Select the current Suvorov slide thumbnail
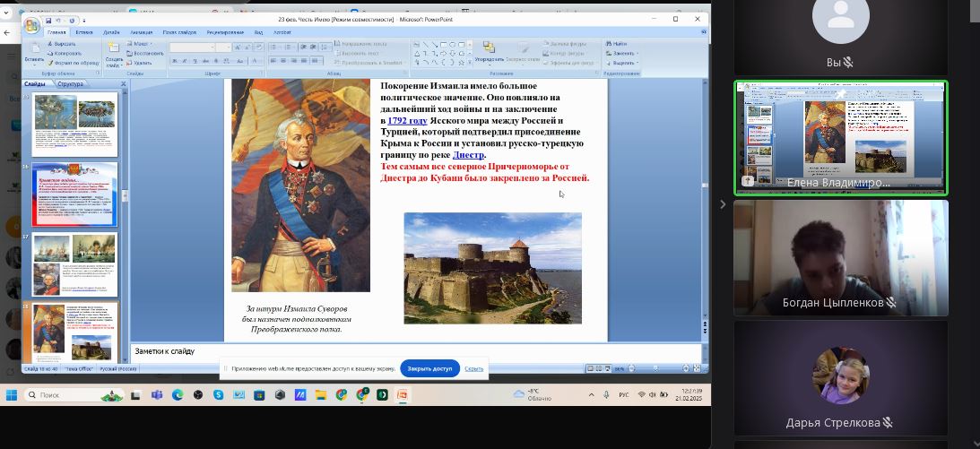The width and height of the screenshot is (980, 449). pos(74,332)
